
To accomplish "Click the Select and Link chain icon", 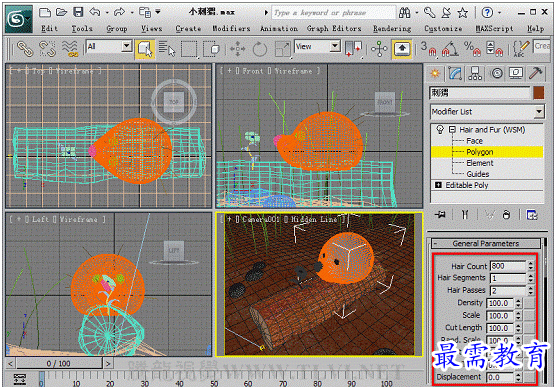I will pyautogui.click(x=25, y=49).
